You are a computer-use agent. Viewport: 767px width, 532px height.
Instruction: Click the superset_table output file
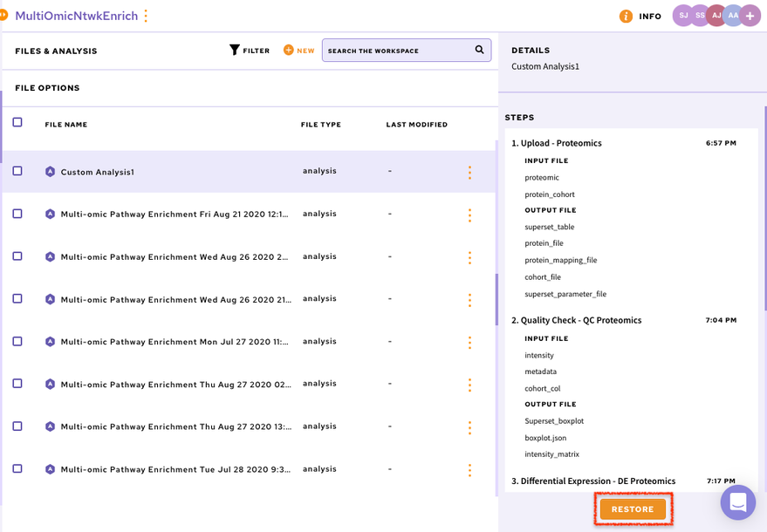coord(550,227)
